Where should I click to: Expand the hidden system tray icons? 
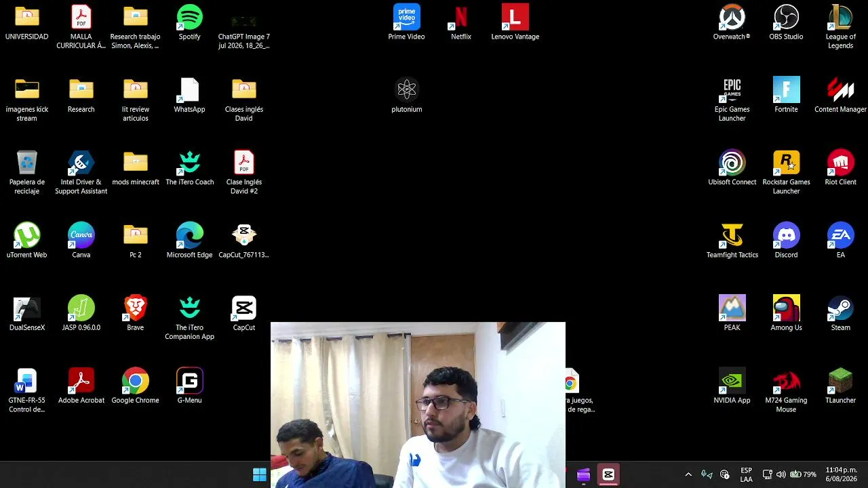tap(688, 474)
